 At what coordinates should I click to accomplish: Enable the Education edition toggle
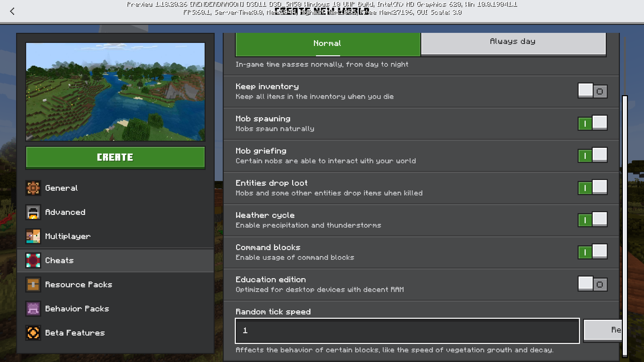point(592,284)
